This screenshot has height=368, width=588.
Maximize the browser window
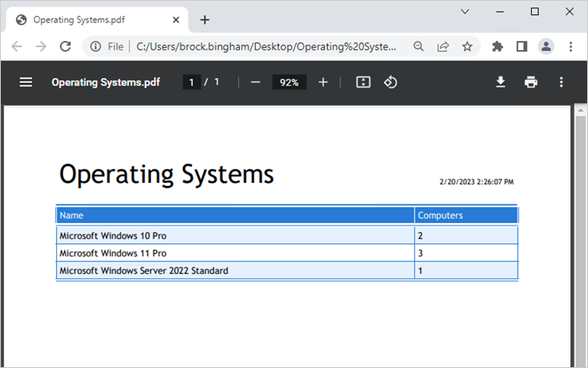pyautogui.click(x=535, y=12)
